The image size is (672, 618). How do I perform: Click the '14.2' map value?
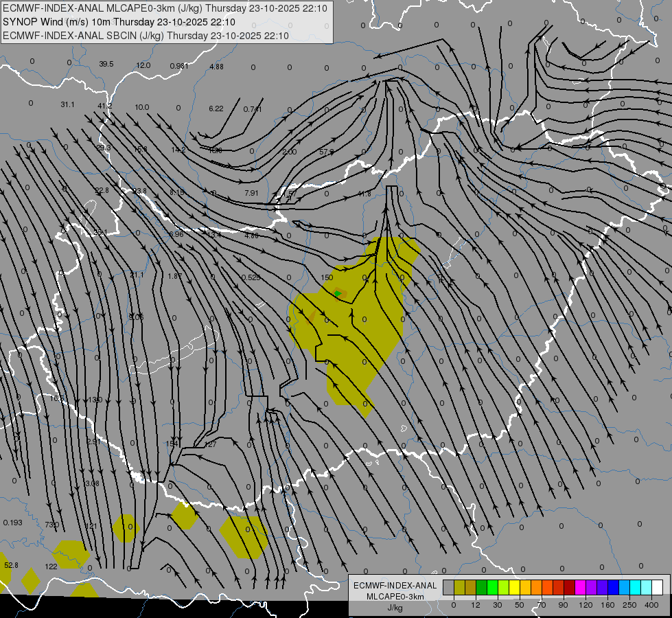tap(178, 150)
